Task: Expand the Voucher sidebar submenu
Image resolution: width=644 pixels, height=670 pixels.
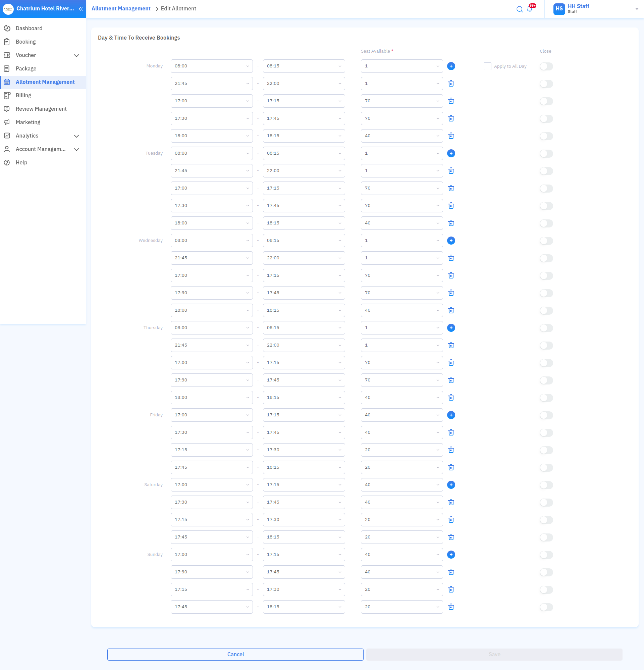Action: pyautogui.click(x=76, y=55)
